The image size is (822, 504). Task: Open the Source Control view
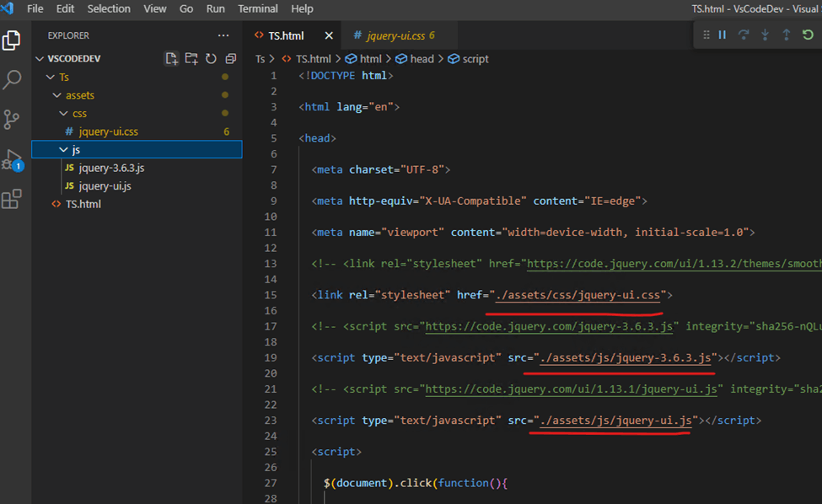[12, 120]
